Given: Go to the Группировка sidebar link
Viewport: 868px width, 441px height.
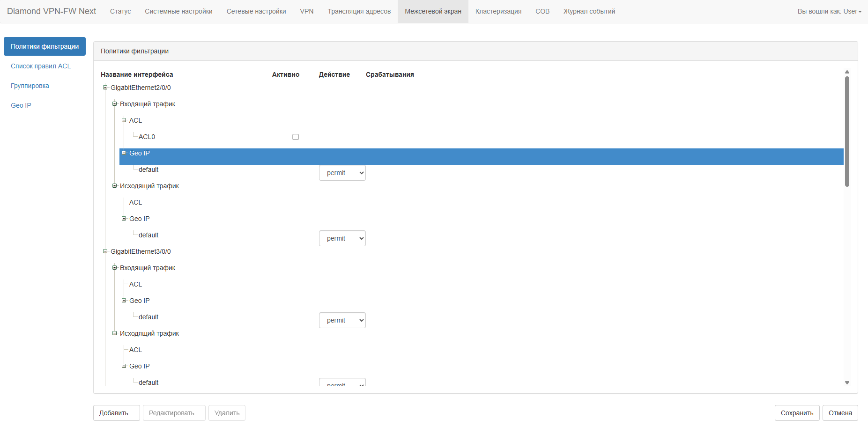Looking at the screenshot, I should click(30, 86).
